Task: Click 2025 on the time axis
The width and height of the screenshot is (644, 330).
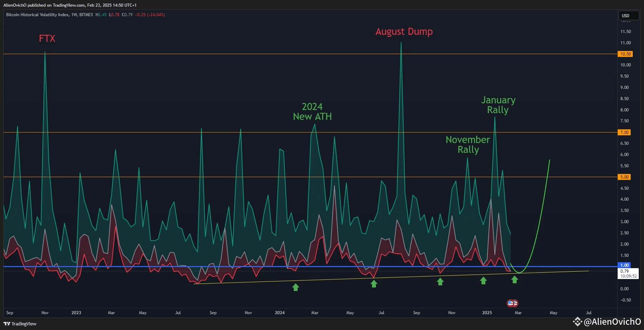Action: [x=487, y=312]
